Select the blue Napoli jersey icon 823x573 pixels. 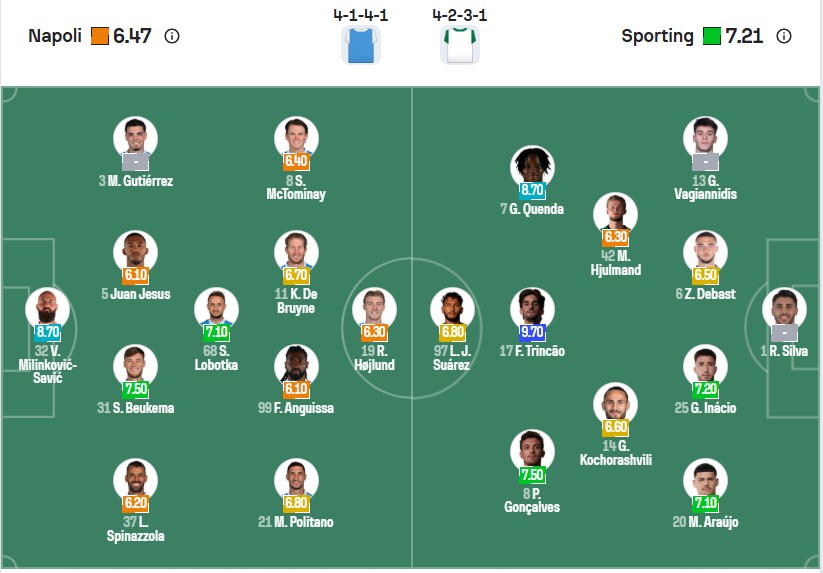click(x=361, y=45)
